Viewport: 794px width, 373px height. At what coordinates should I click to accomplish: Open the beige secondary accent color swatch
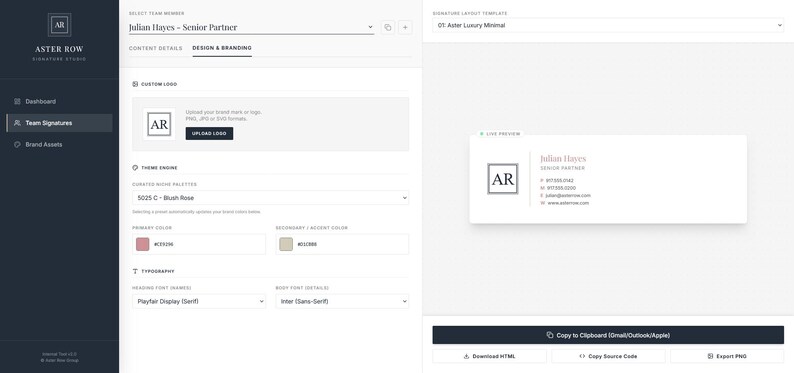286,244
